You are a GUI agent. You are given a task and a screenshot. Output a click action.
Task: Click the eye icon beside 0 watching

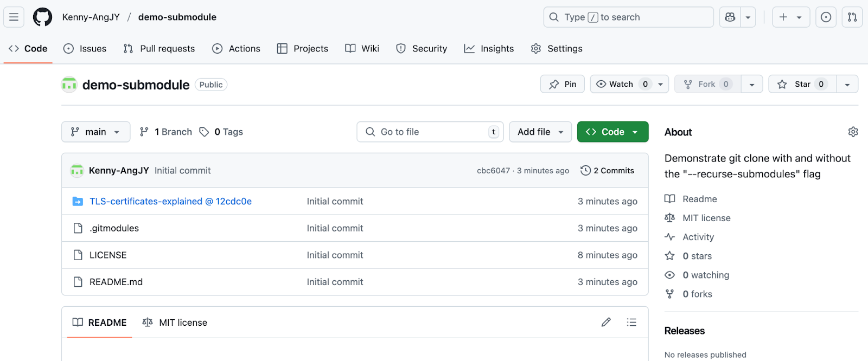pyautogui.click(x=670, y=275)
